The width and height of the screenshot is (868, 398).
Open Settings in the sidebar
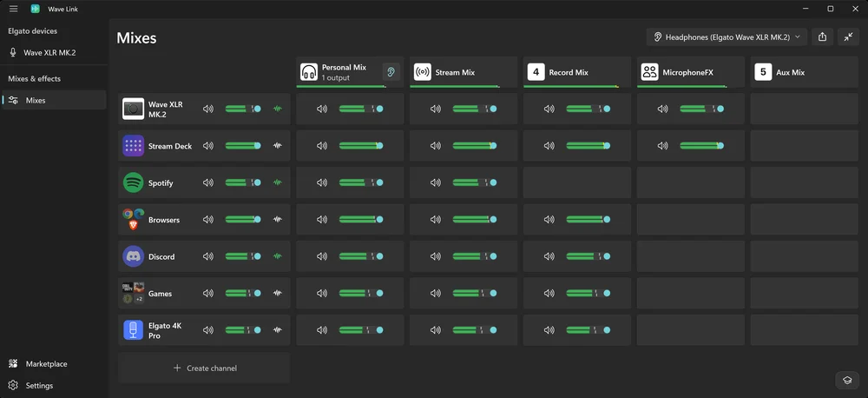tap(54, 385)
